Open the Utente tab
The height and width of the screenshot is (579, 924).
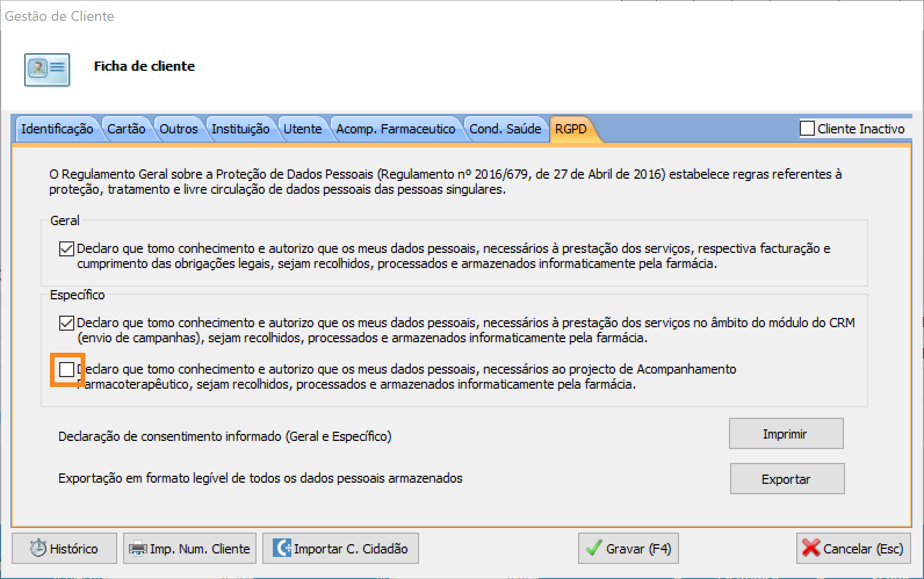click(302, 129)
